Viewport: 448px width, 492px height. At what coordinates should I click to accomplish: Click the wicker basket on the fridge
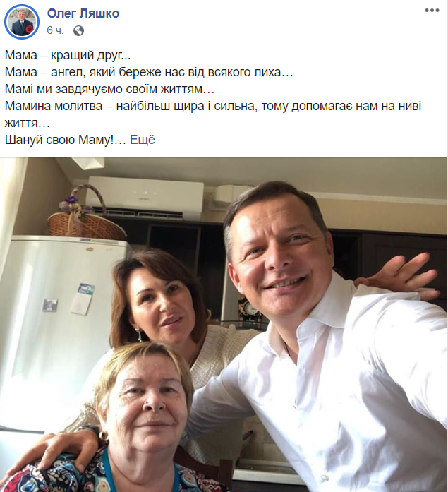pos(85,217)
